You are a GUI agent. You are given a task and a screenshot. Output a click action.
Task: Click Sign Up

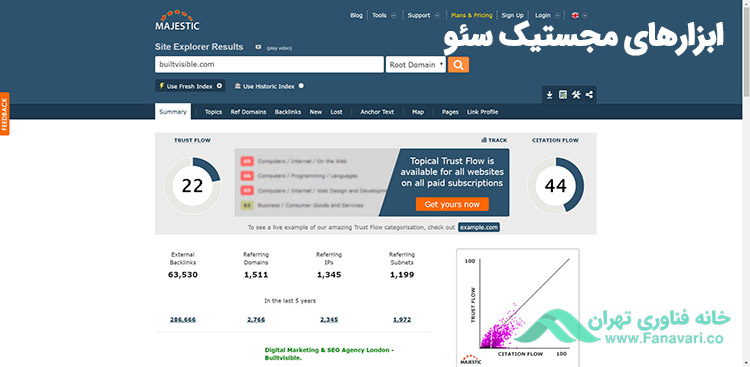(x=512, y=15)
